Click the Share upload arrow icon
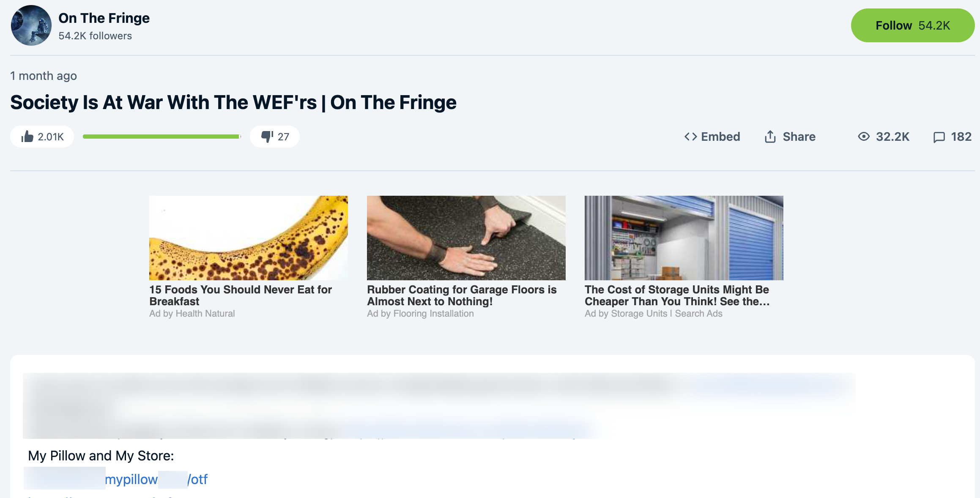Image resolution: width=980 pixels, height=498 pixels. [770, 137]
